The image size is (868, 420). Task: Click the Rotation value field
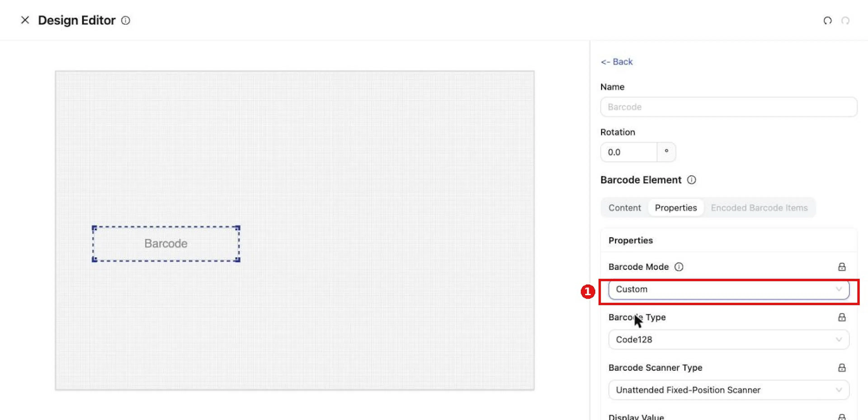click(x=629, y=152)
